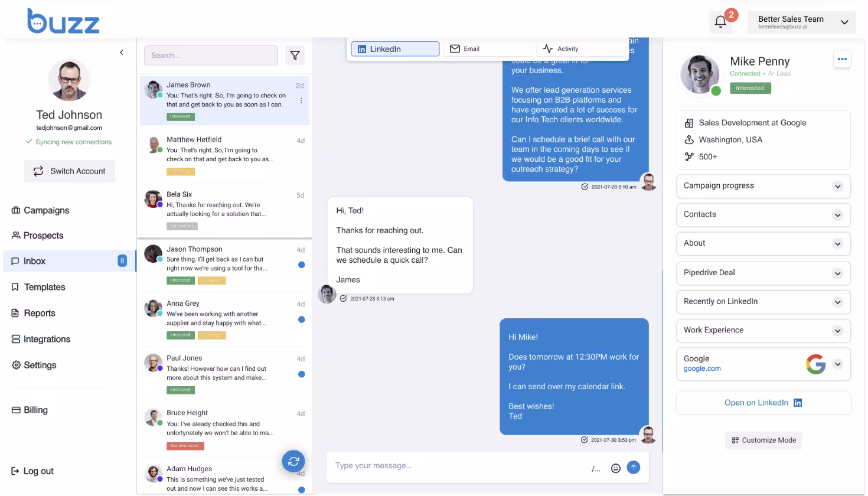Image resolution: width=868 pixels, height=496 pixels.
Task: Open Mike Penny's three-dot options menu
Action: pos(842,59)
